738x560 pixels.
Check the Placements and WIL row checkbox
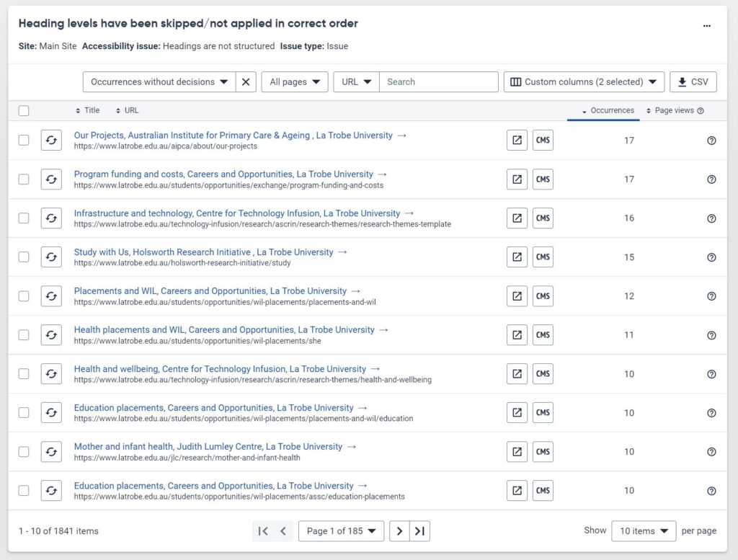(24, 296)
